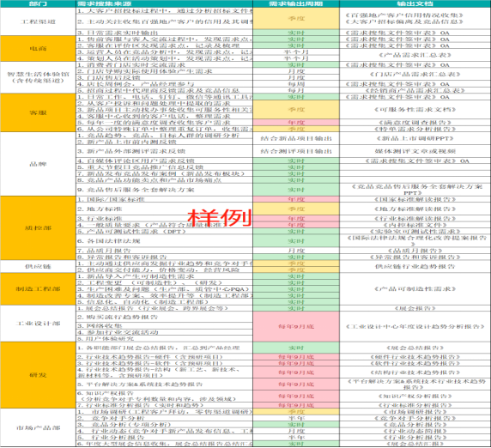Select the 部门 column header

(x=38, y=3)
